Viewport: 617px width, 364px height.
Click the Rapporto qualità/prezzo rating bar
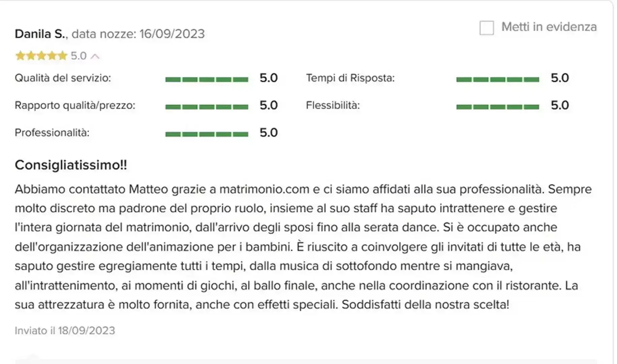pyautogui.click(x=207, y=107)
